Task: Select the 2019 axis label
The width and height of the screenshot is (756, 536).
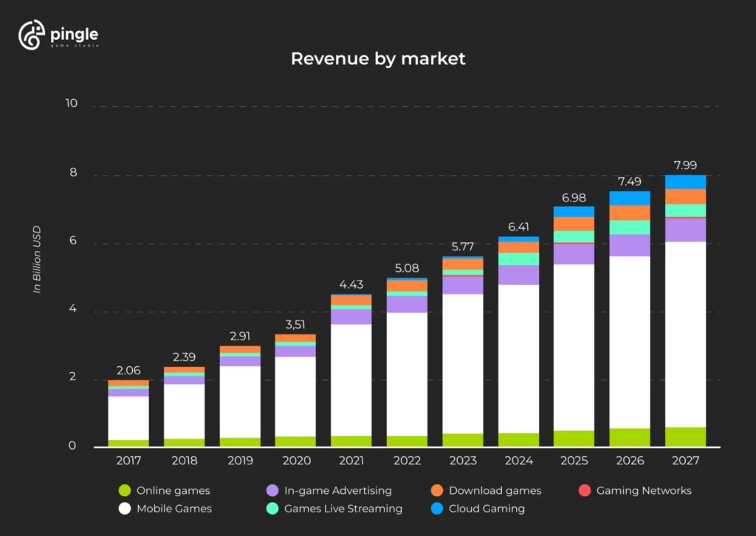Action: (240, 460)
